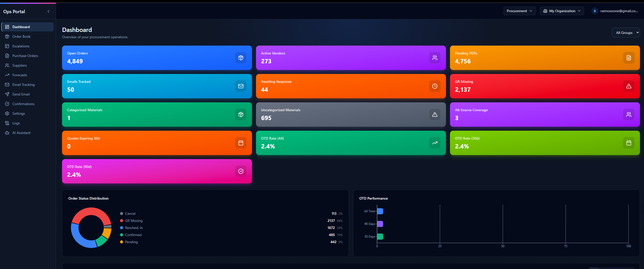Click the 30 Days bar in OTD Performance

[380, 236]
